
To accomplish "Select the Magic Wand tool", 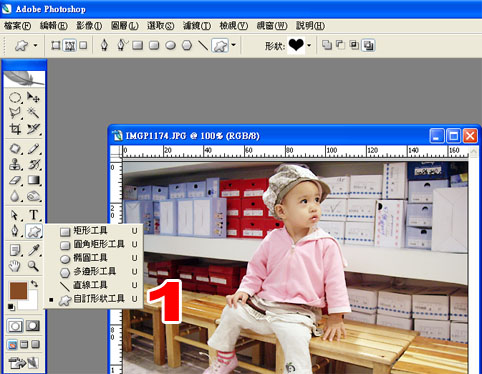I will click(x=33, y=113).
